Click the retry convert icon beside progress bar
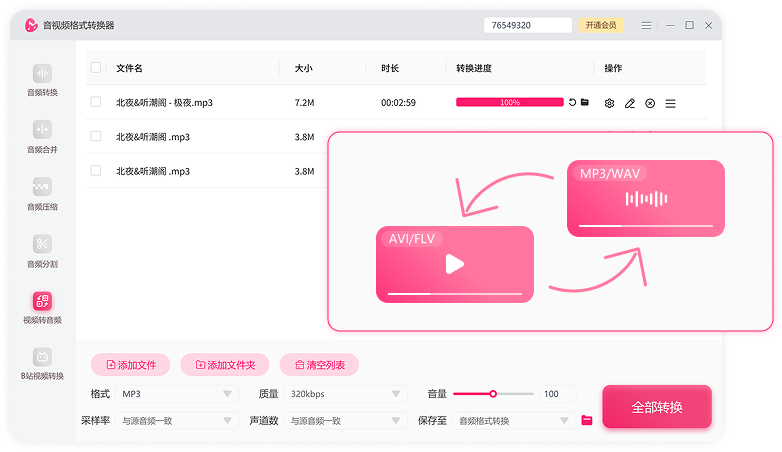Screen dimensions: 782x452 [572, 103]
